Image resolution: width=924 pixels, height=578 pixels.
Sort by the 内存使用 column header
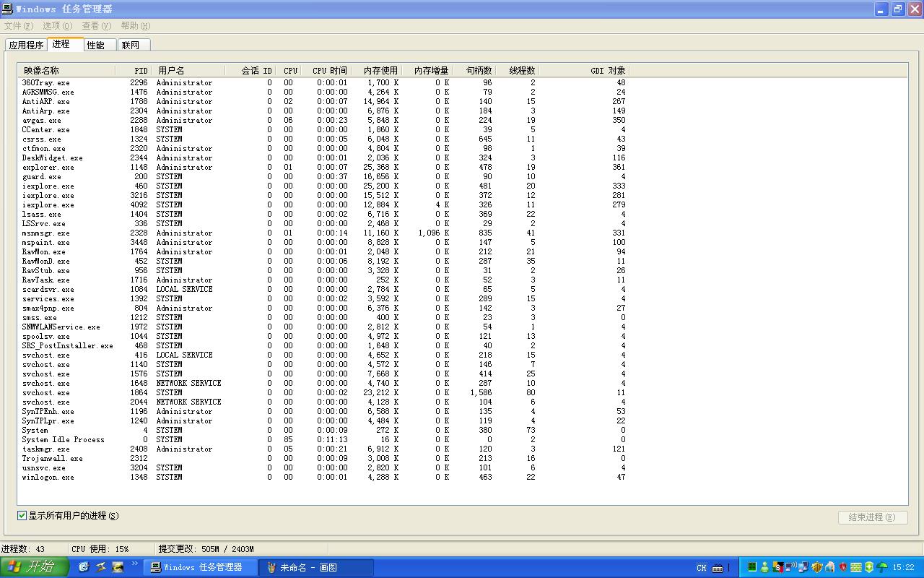coord(376,71)
